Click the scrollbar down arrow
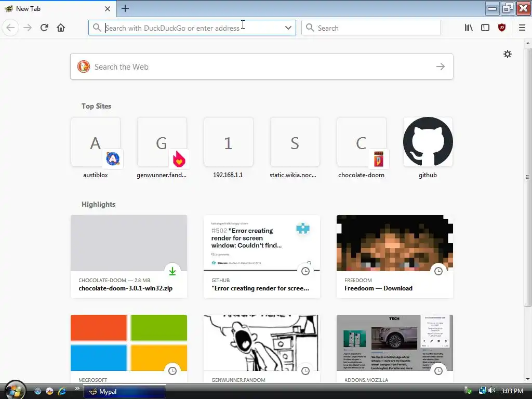Screen dimensions: 532x399 pos(527,379)
